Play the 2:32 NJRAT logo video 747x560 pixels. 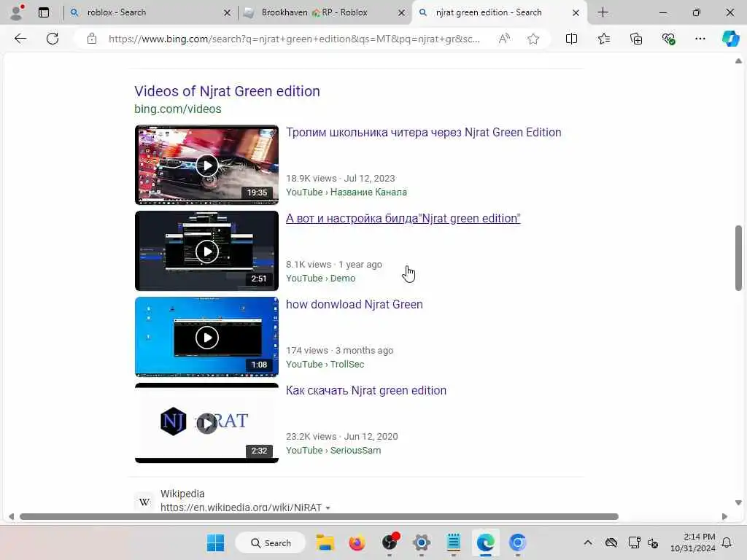206,423
